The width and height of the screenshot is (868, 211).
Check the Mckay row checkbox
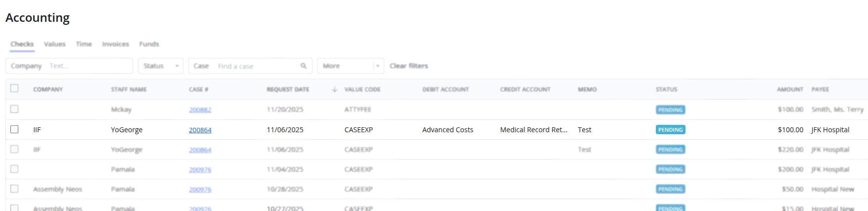coord(14,109)
